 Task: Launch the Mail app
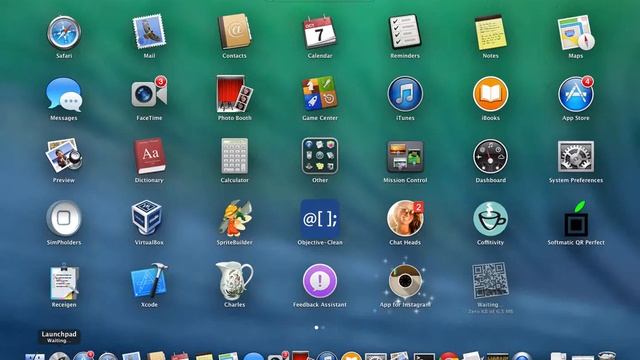tap(149, 32)
